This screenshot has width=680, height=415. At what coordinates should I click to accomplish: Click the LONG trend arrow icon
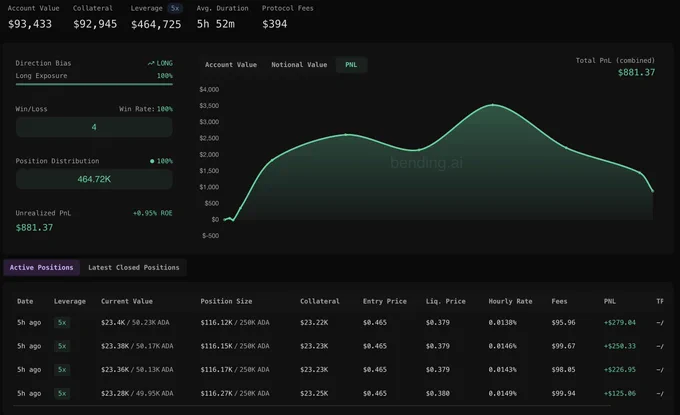[151, 63]
